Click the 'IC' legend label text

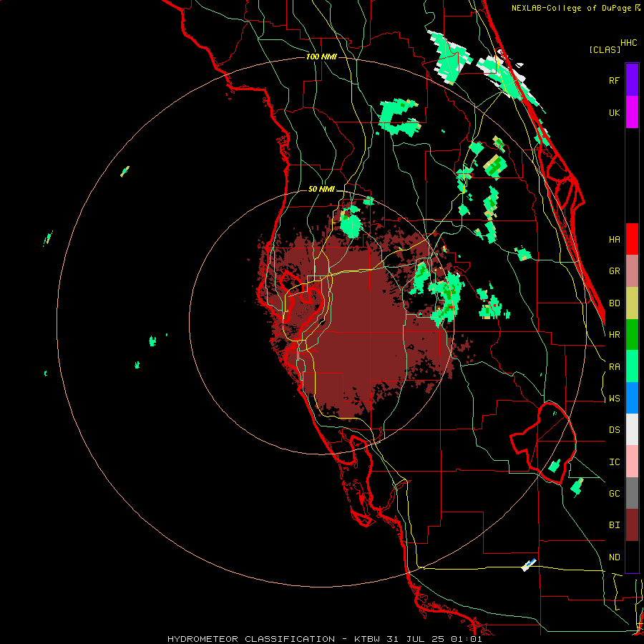click(614, 462)
